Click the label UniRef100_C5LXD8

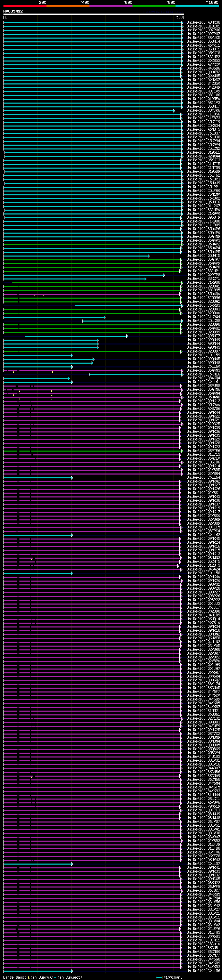point(203,321)
